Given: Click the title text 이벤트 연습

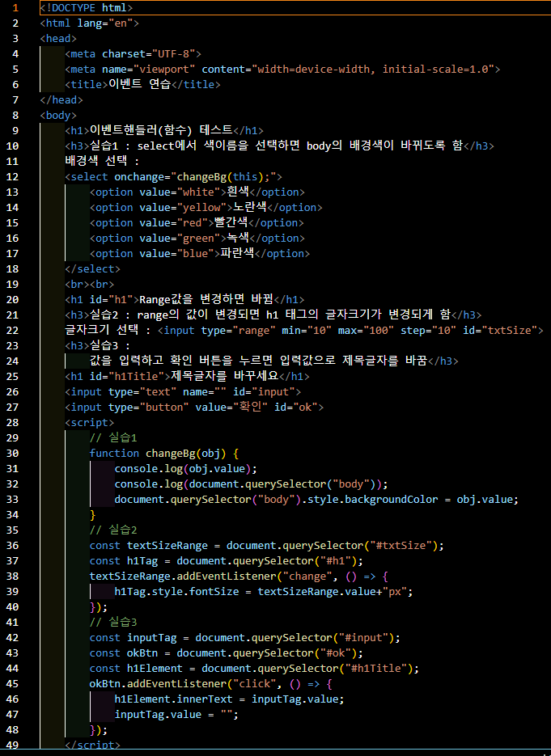Looking at the screenshot, I should [140, 84].
